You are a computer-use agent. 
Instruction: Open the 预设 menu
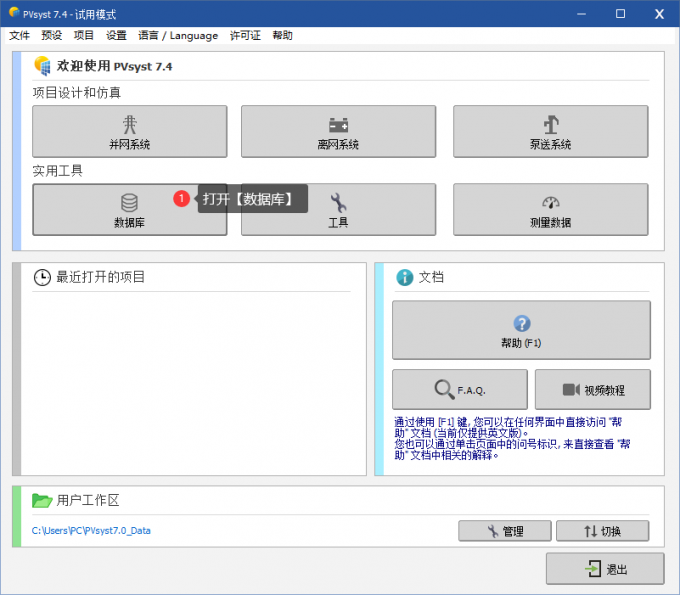(x=52, y=36)
